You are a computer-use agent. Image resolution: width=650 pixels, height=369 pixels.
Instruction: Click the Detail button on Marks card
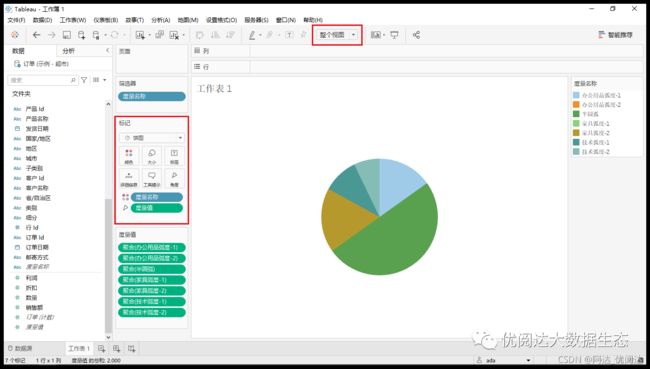(129, 179)
